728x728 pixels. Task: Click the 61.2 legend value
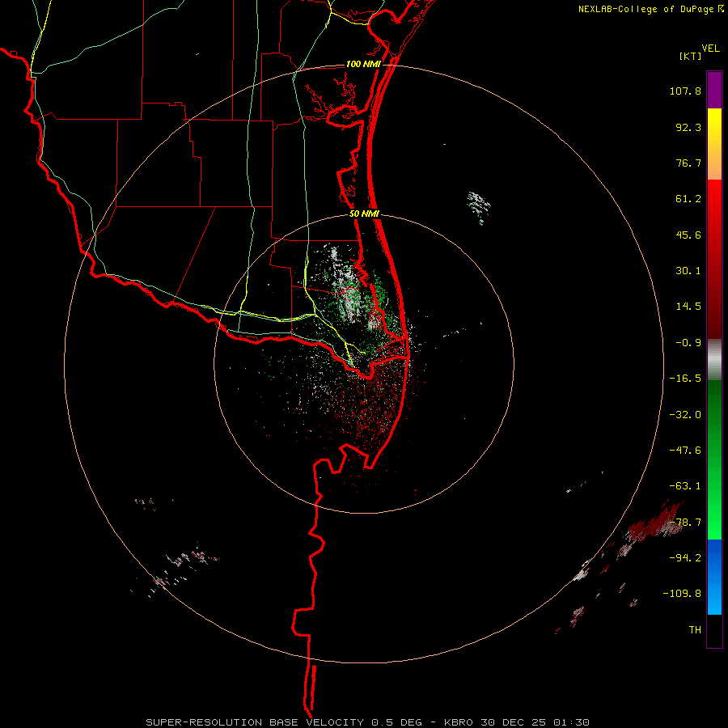(688, 199)
